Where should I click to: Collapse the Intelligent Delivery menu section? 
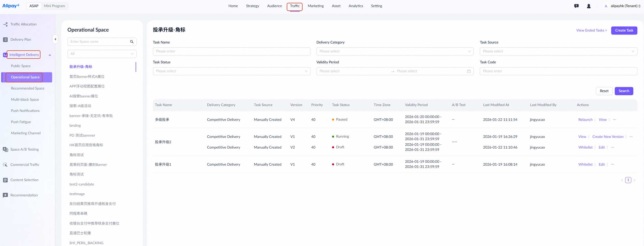(50, 55)
